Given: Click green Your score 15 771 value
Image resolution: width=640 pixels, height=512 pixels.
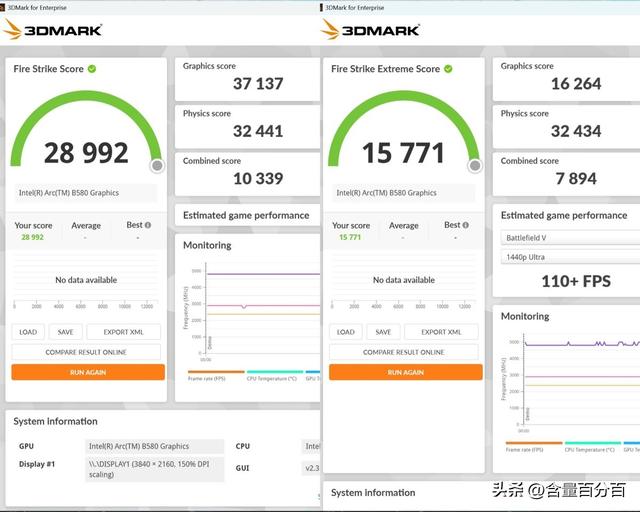Looking at the screenshot, I should [350, 237].
